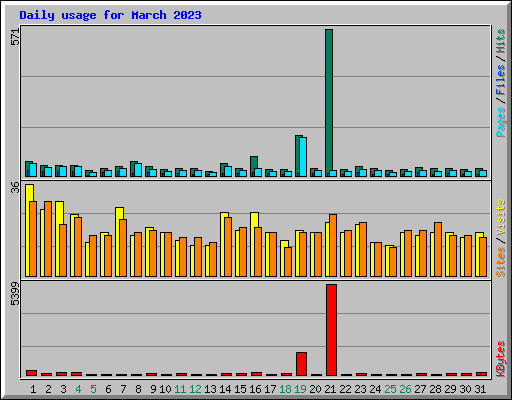The height and width of the screenshot is (400, 512).
Task: Select the cyan pages bar for day 19
Action: click(303, 157)
